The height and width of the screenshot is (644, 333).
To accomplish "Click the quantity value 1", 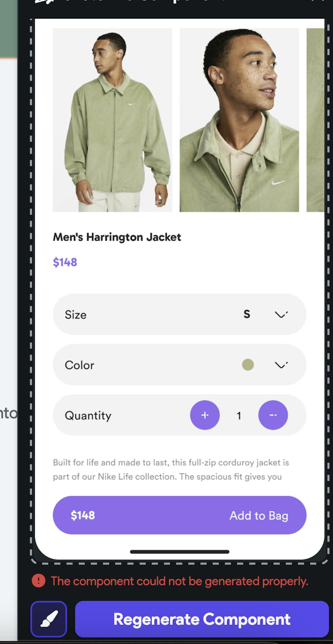I will coord(239,415).
